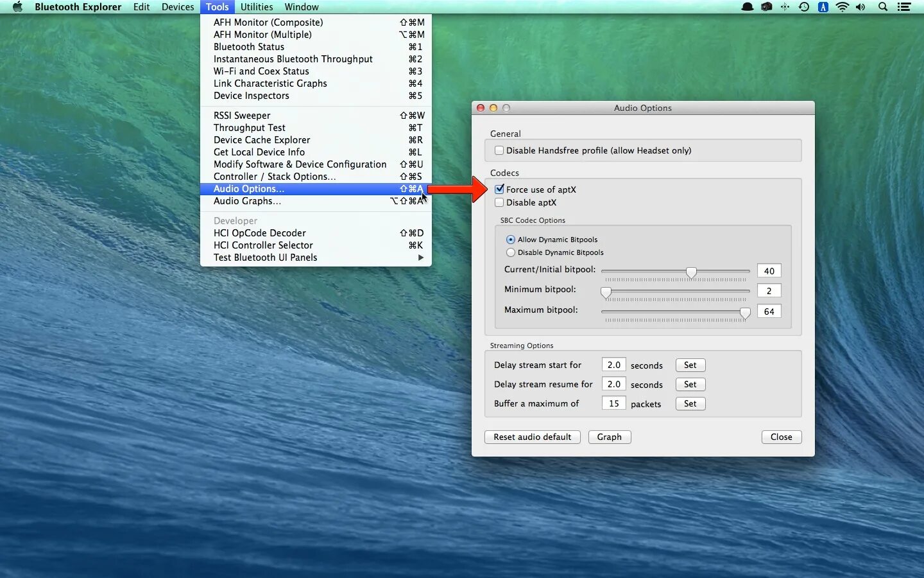Click the blue input source 'A' icon

click(823, 7)
